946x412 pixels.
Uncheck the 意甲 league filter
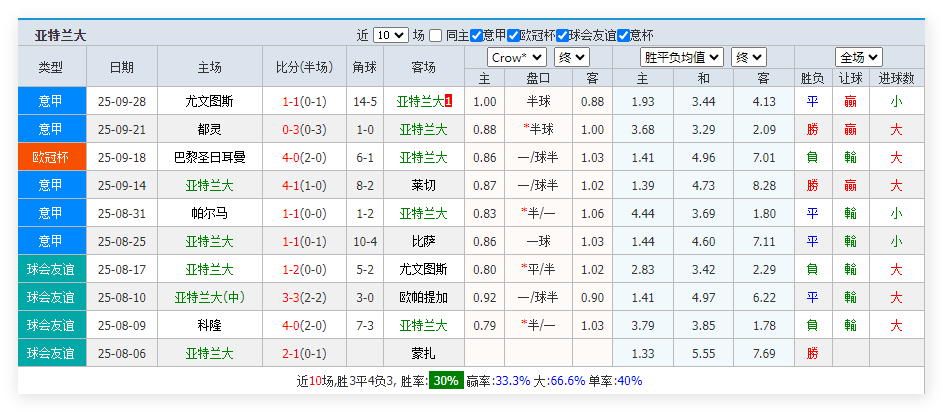476,35
